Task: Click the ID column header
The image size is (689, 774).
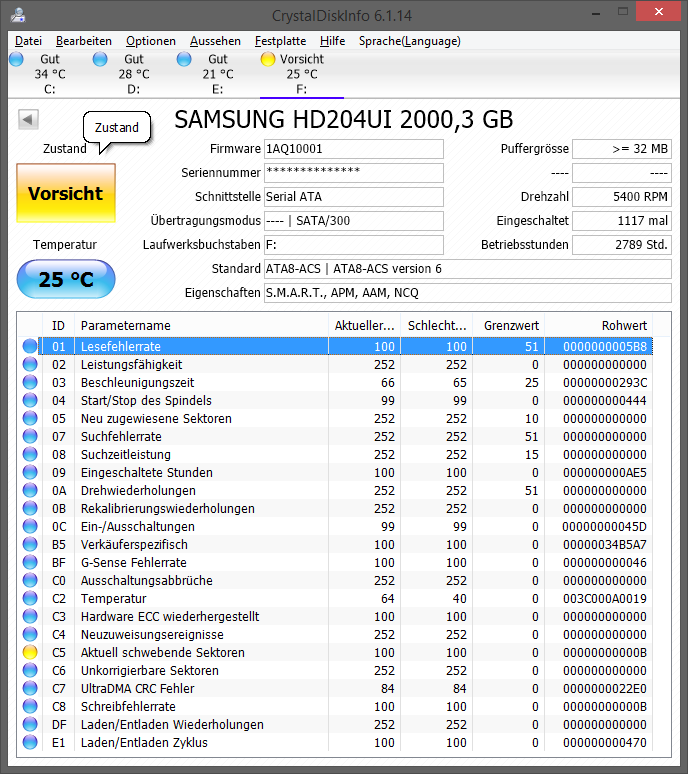Action: pos(58,325)
